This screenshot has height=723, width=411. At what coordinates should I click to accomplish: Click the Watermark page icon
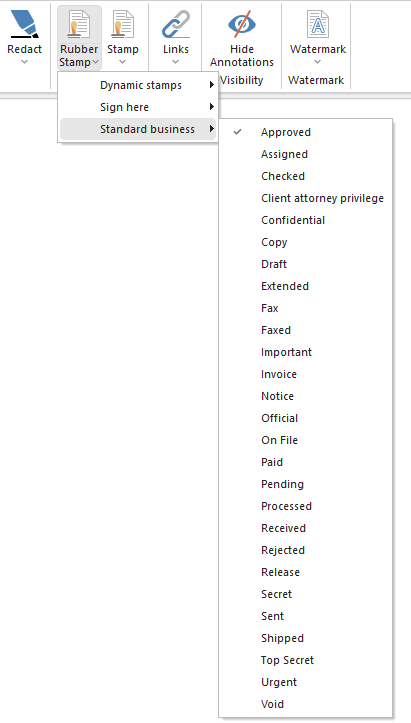tap(318, 24)
